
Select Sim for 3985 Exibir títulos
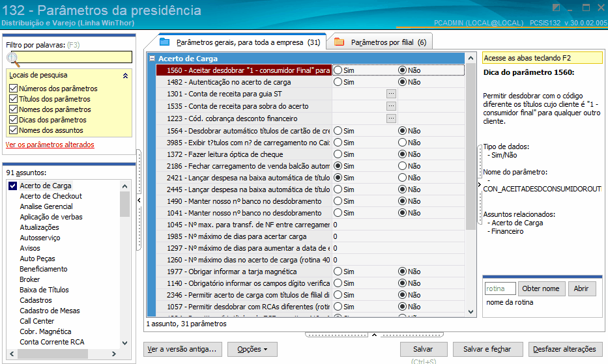click(x=338, y=143)
